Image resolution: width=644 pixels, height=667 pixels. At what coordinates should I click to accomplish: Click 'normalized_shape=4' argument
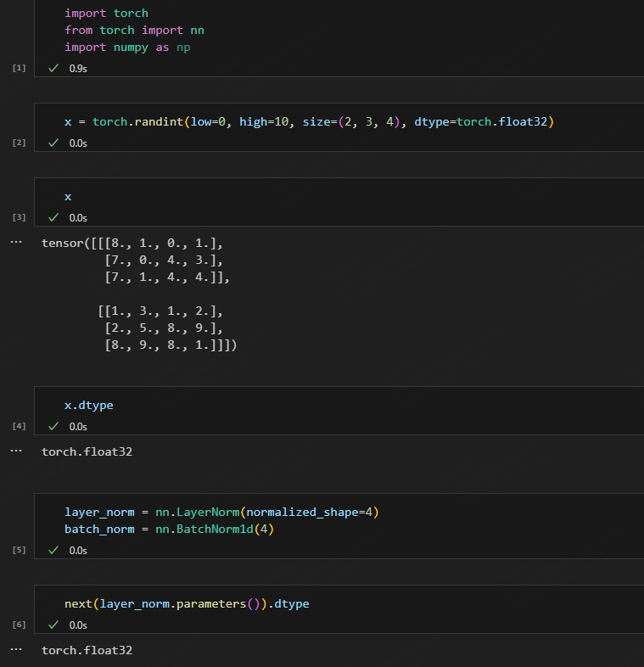(x=309, y=513)
